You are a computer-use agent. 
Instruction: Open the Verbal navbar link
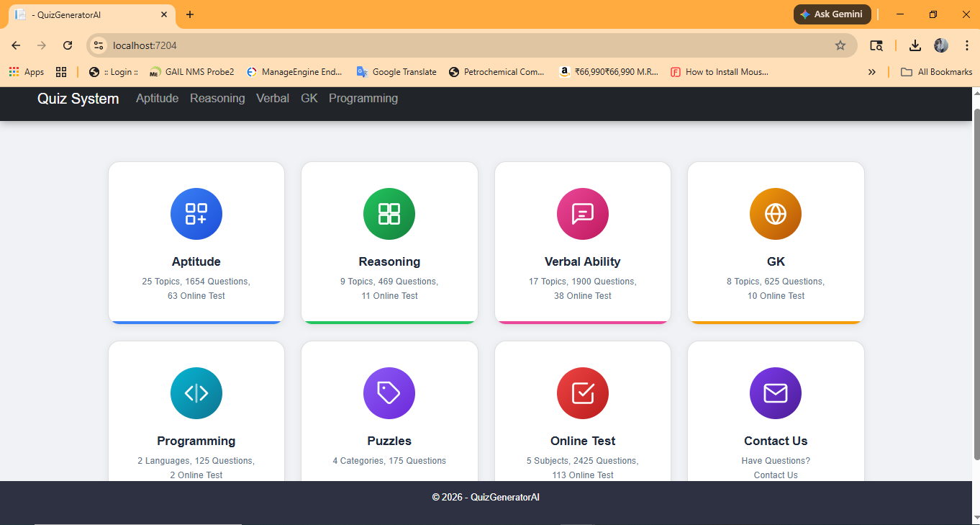tap(273, 99)
